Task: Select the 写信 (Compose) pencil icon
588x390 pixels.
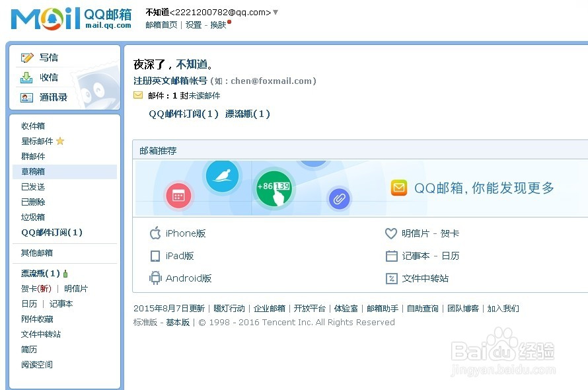Action: pos(28,57)
